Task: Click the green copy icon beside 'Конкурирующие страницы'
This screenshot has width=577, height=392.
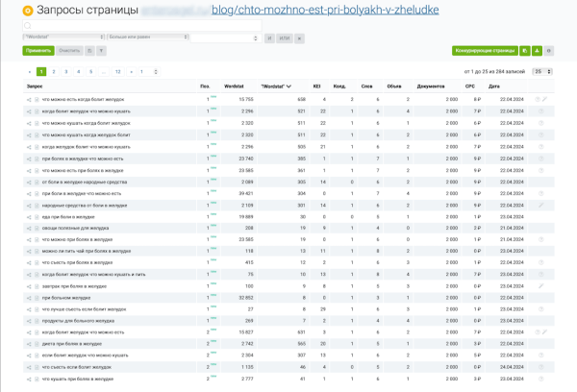Action: [x=524, y=49]
